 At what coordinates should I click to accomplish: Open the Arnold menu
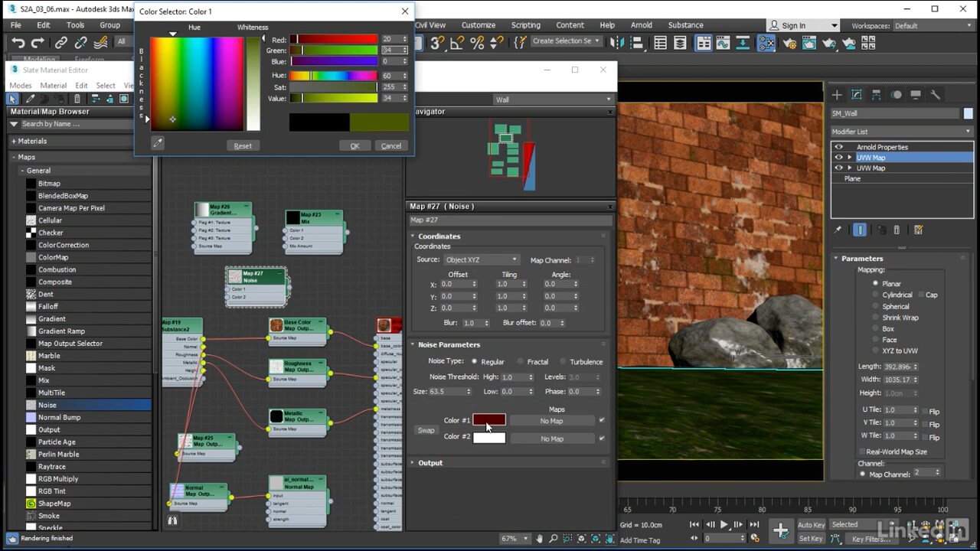click(641, 25)
